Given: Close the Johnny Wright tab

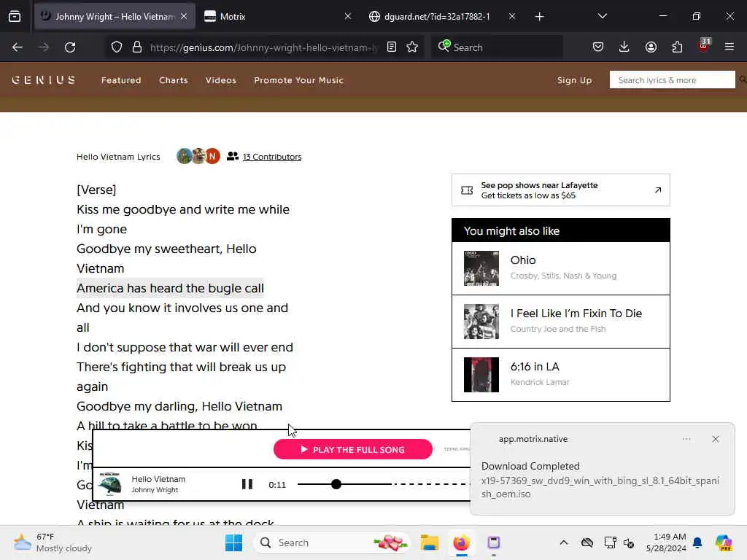Looking at the screenshot, I should 184,17.
